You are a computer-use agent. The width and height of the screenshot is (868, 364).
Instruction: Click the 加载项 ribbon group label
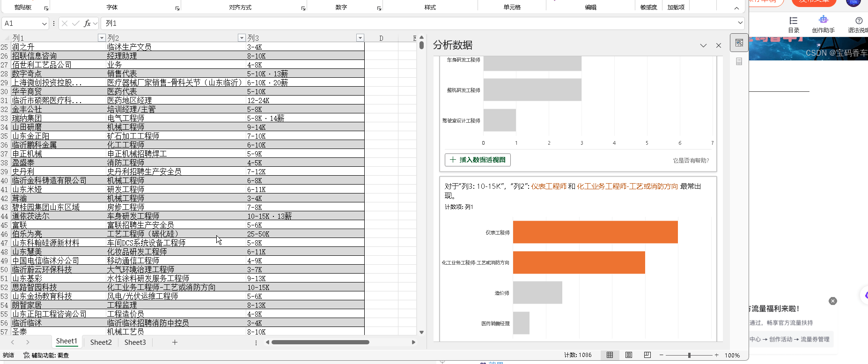tap(676, 7)
